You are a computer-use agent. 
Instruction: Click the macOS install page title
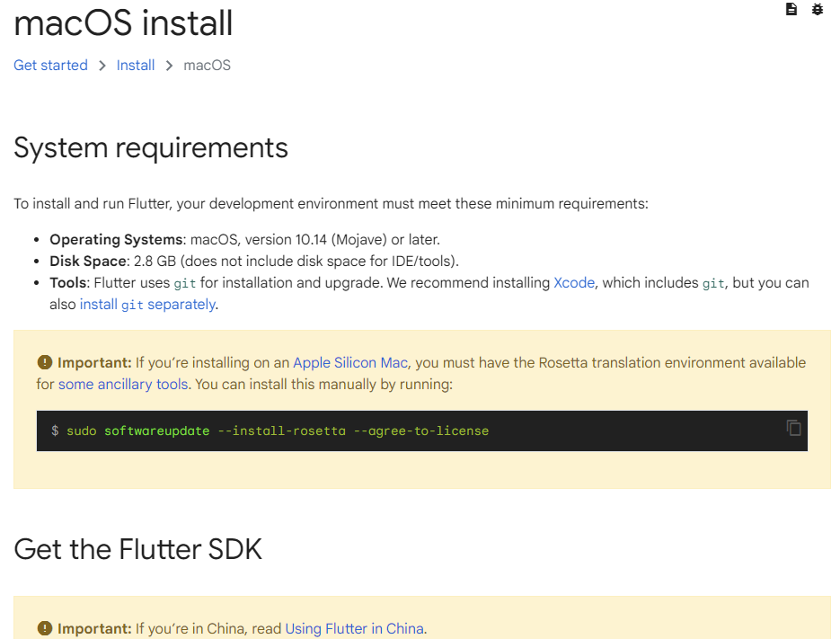tap(123, 23)
